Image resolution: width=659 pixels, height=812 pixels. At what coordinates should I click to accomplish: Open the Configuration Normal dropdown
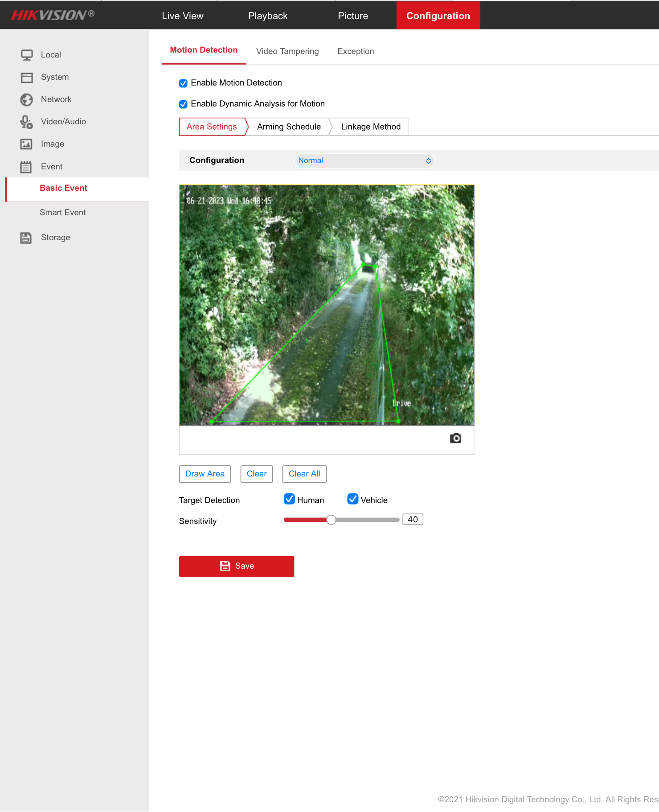pyautogui.click(x=364, y=161)
